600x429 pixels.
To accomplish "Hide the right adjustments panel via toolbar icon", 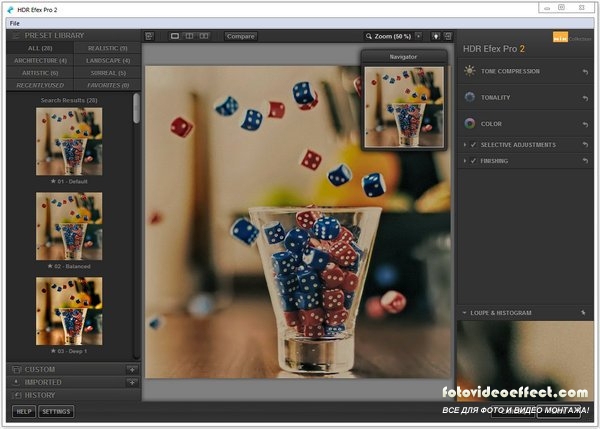I will coord(448,36).
